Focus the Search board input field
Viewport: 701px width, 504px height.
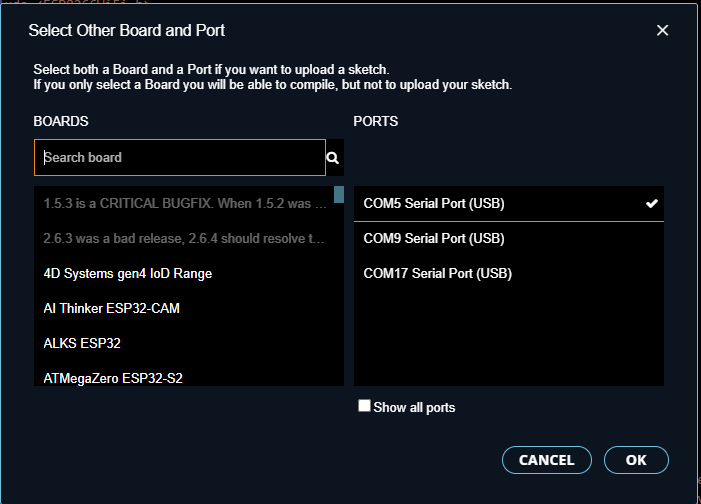point(180,157)
